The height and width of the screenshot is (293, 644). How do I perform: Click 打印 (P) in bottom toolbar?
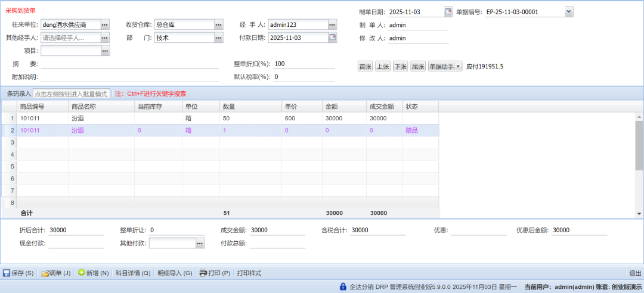pos(215,273)
